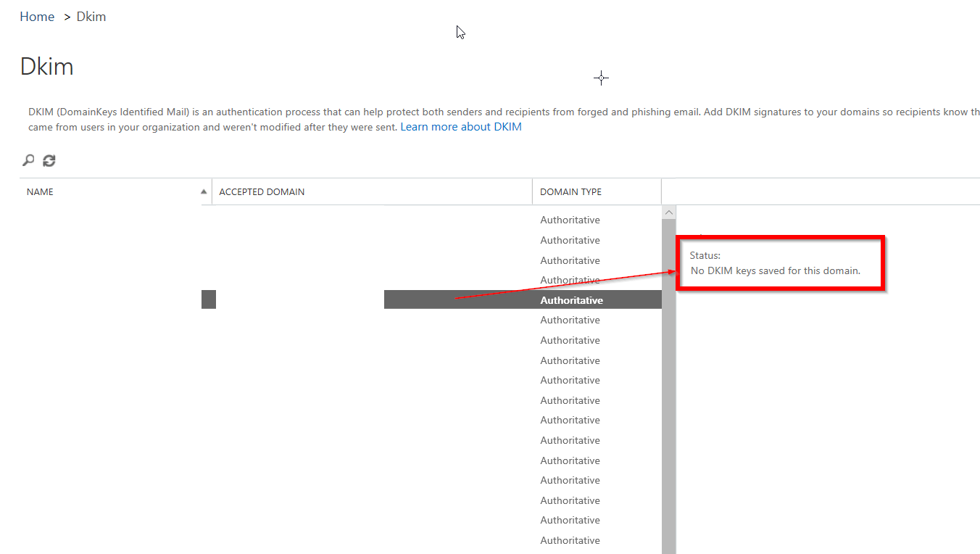Sort by the ACCEPTED DOMAIN column header
The height and width of the screenshot is (554, 980).
tap(262, 192)
